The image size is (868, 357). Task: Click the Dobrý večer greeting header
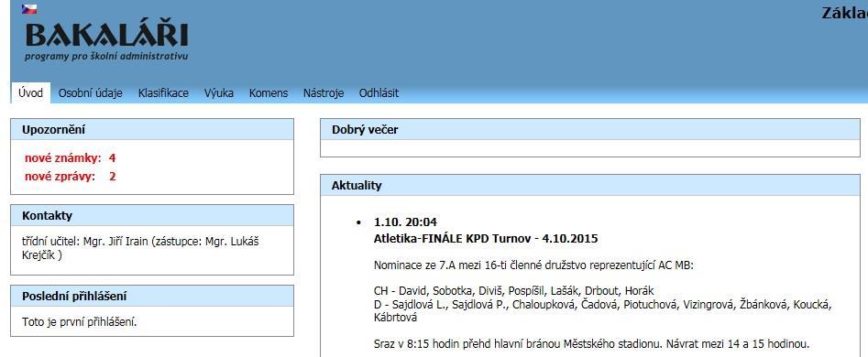click(590, 130)
